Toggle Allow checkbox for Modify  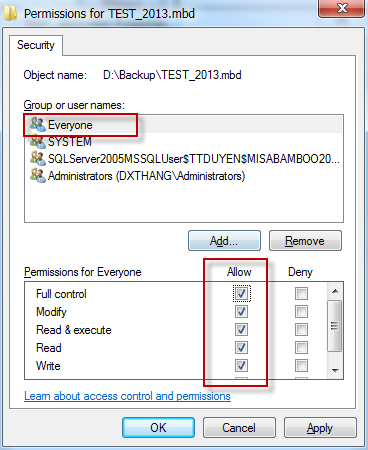[241, 312]
